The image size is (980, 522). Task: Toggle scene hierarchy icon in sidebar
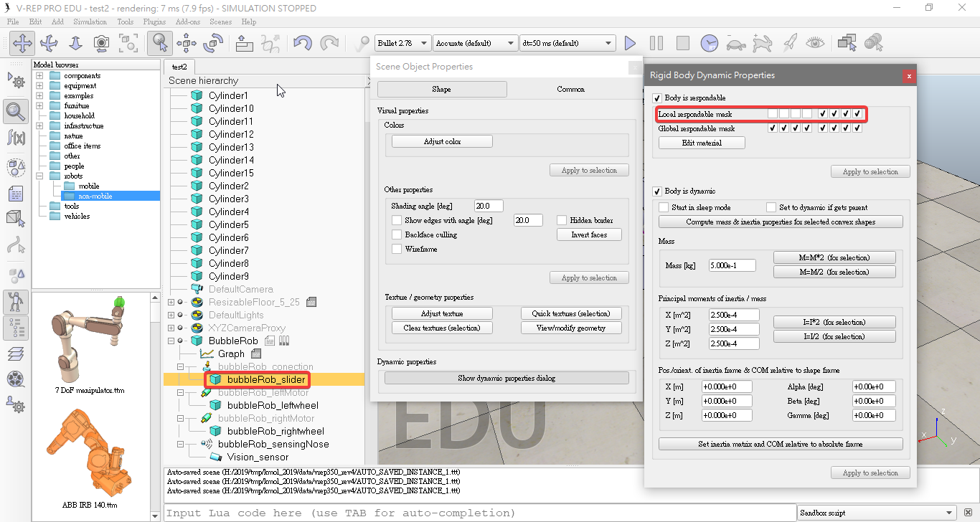pos(16,328)
